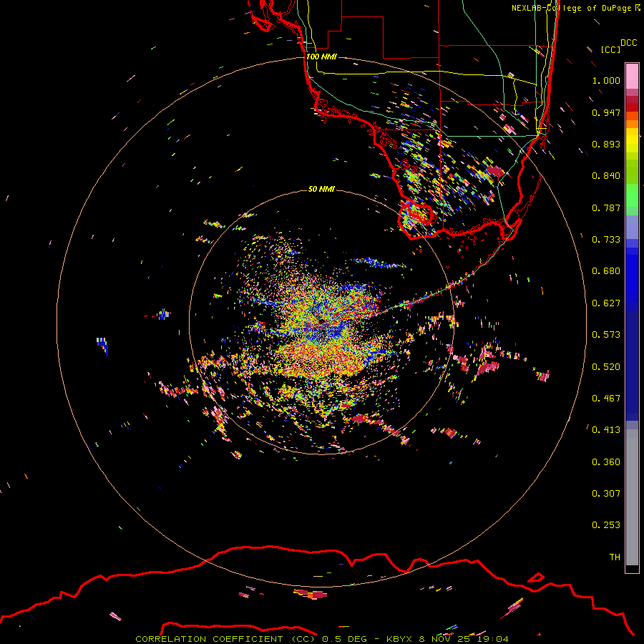Click the KBYX station identifier in the caption
The height and width of the screenshot is (644, 644).
[x=399, y=639]
